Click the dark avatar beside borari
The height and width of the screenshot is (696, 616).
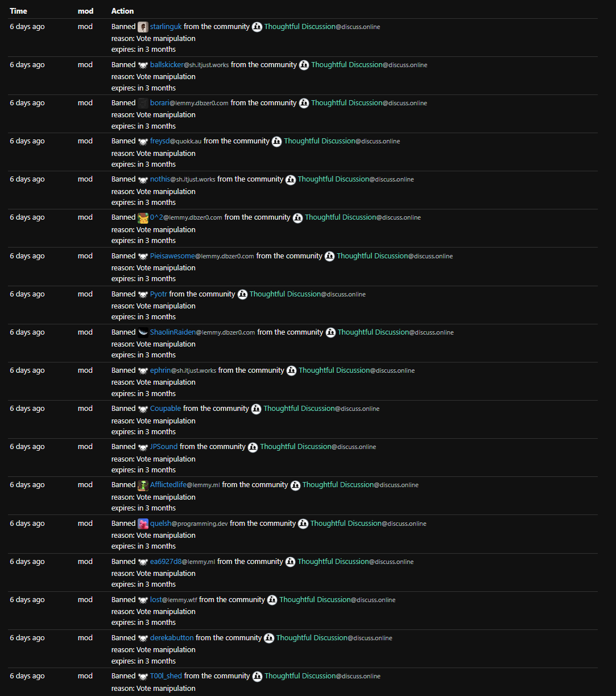(x=143, y=103)
